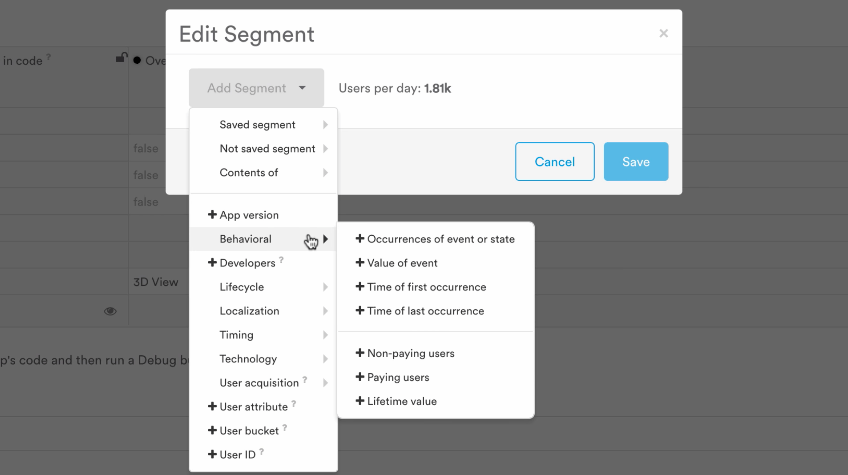Click the help question mark beside User attribute
848x475 pixels.
pos(294,404)
